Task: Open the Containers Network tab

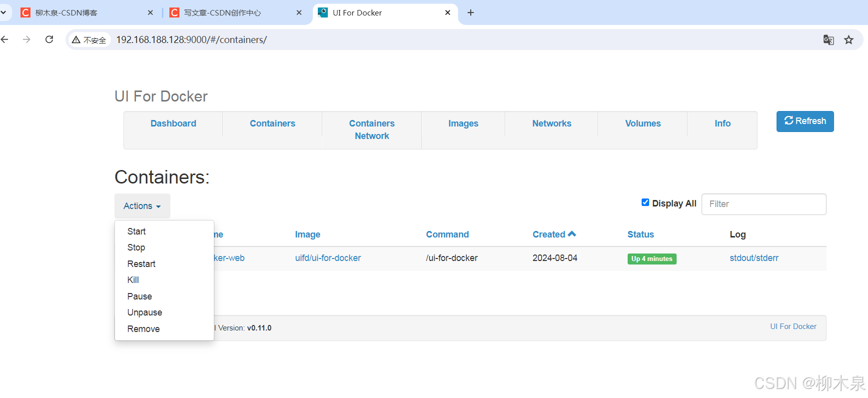Action: [372, 129]
